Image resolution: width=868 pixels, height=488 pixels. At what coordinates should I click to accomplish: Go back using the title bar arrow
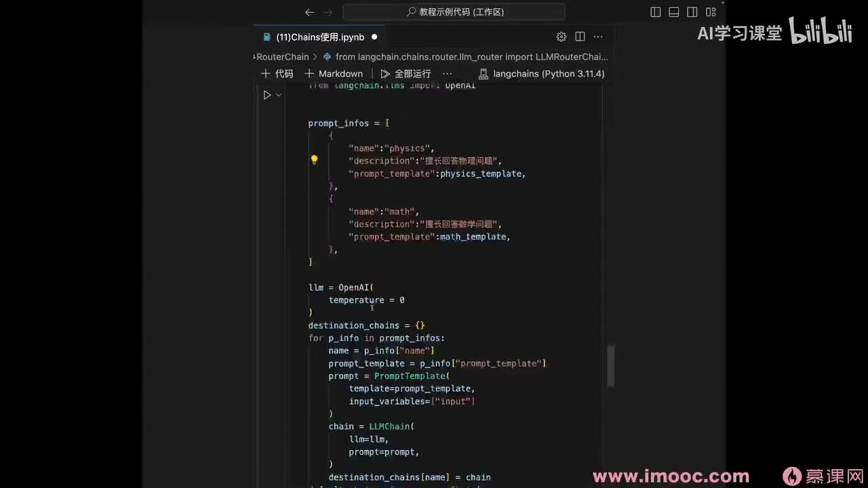tap(309, 12)
